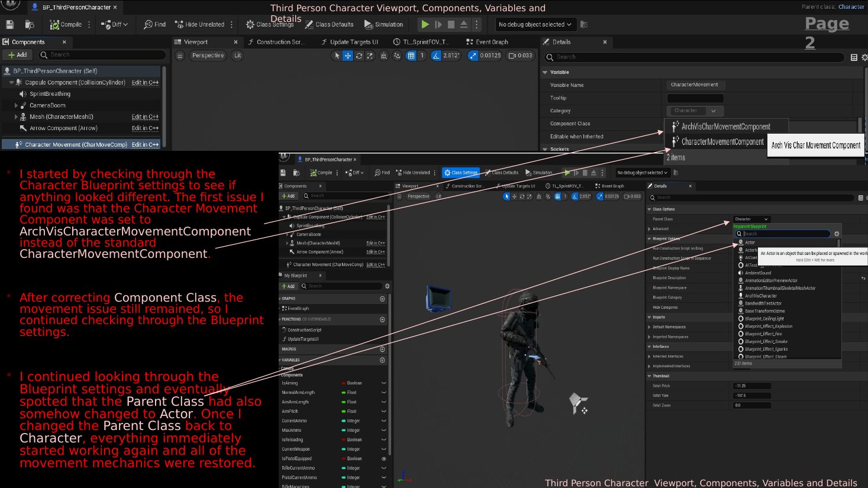Viewport: 868px width, 488px height.
Task: Click the green Play button in upper toolbar
Action: pos(425,24)
